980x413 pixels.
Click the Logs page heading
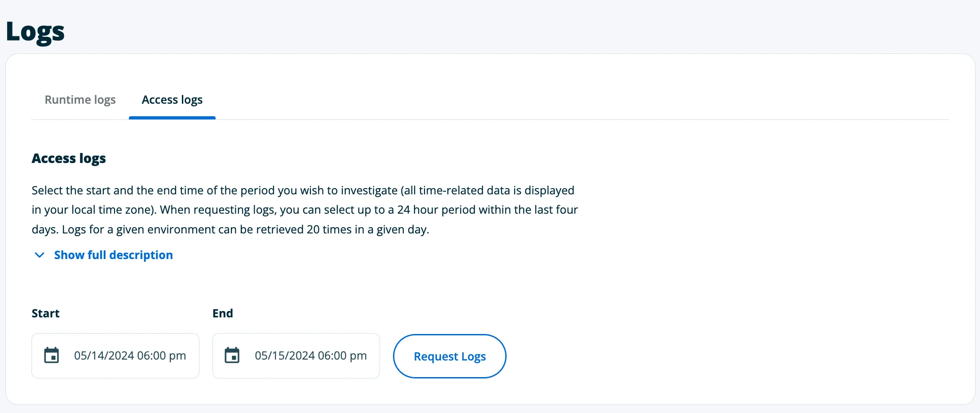[x=35, y=31]
